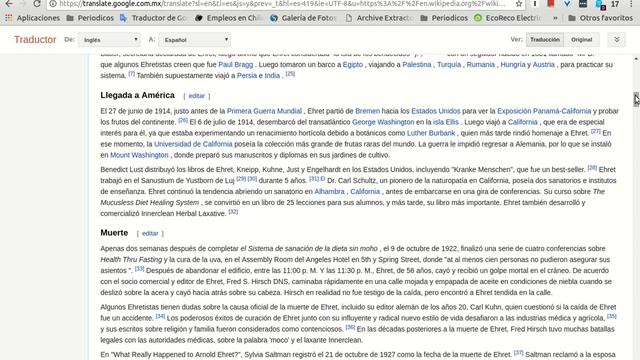Screen dimensions: 640x360
Task: Follow the Paul Bragg link
Action: click(x=236, y=64)
